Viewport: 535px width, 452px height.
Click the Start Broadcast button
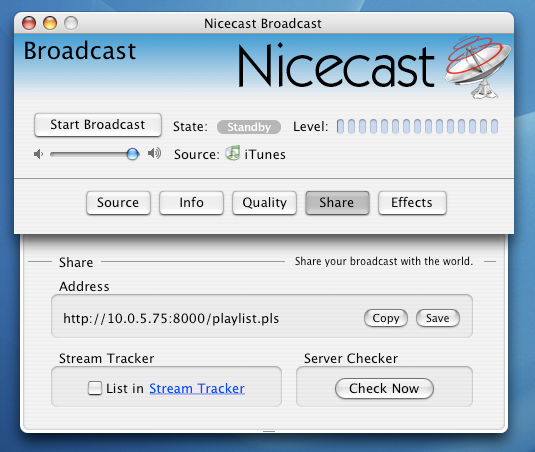98,125
